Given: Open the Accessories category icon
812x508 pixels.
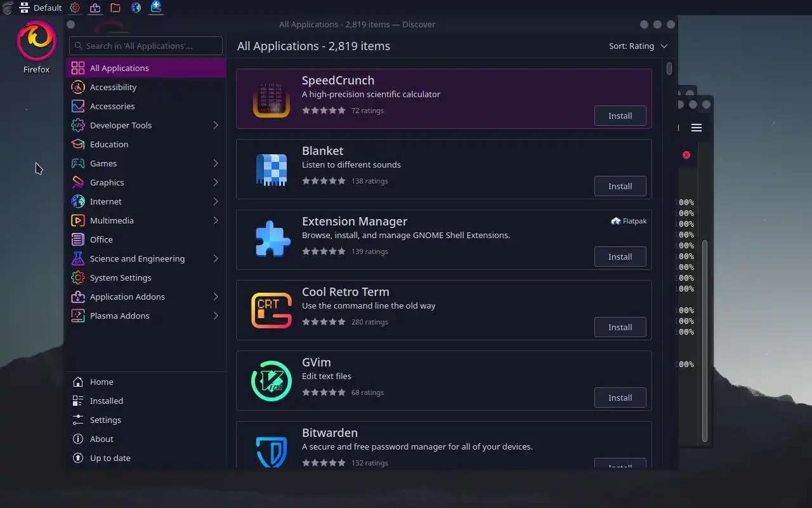Looking at the screenshot, I should pos(78,106).
